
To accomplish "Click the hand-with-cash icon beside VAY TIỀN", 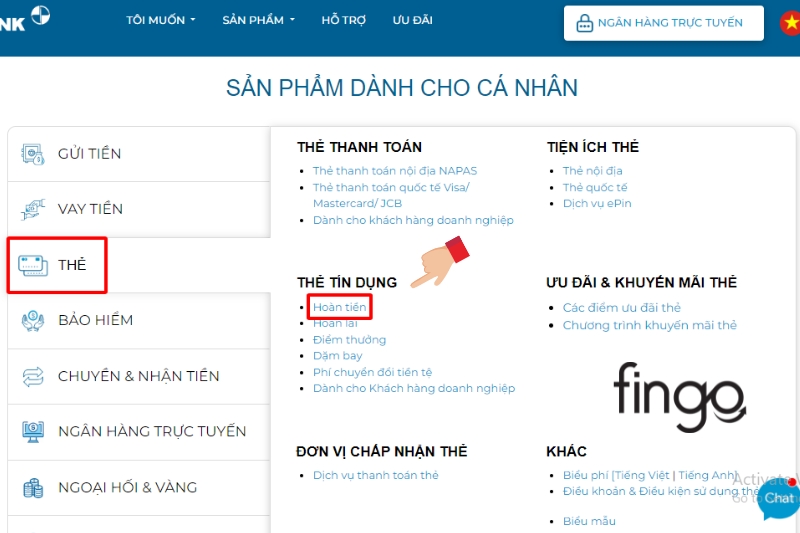I will [33, 209].
